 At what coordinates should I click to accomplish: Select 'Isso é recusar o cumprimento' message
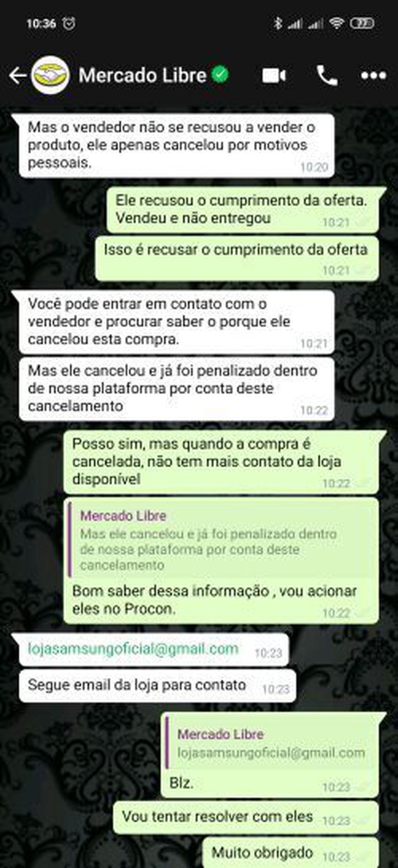(237, 259)
